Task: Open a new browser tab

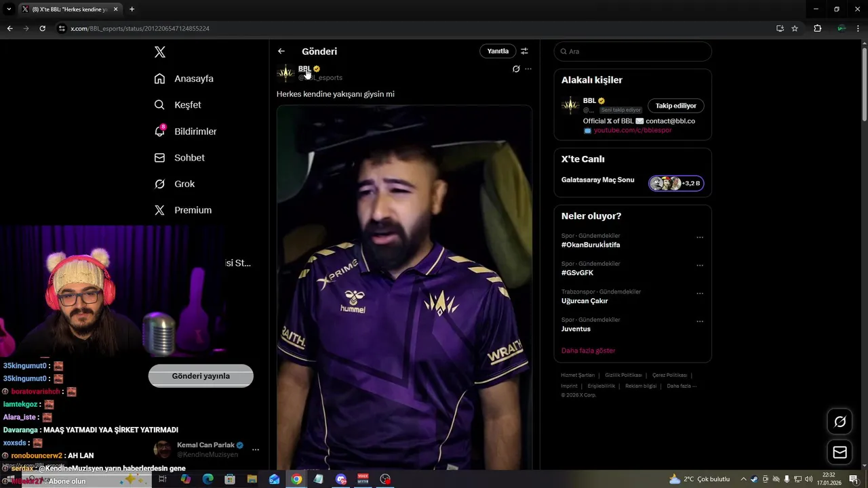Action: point(132,9)
